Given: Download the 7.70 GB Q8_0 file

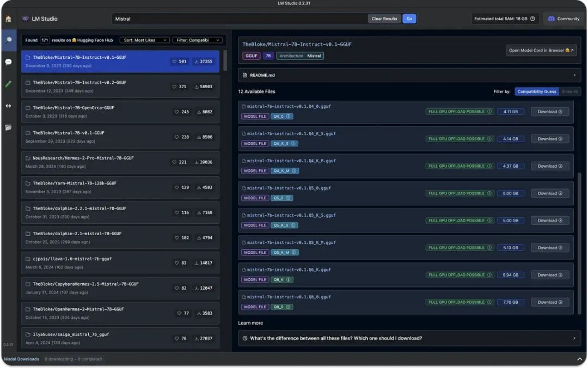Looking at the screenshot, I should click(x=550, y=302).
